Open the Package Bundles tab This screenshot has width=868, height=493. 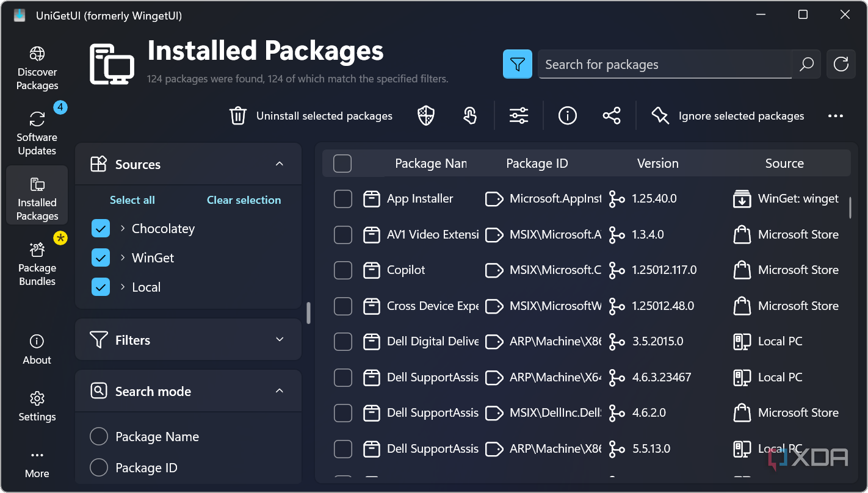pos(37,264)
